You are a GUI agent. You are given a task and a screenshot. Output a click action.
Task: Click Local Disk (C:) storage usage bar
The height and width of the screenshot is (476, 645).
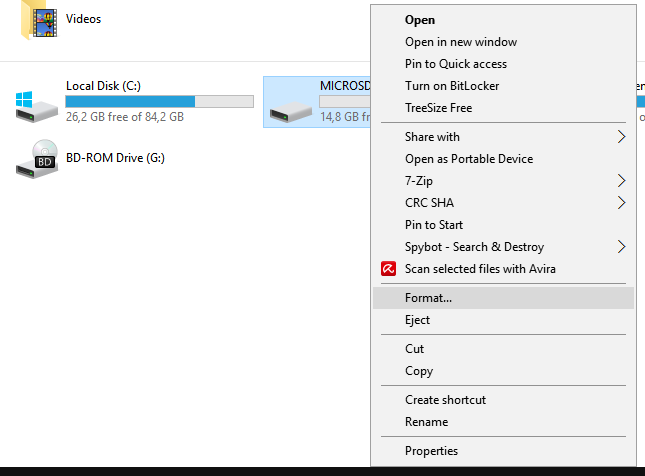(159, 101)
